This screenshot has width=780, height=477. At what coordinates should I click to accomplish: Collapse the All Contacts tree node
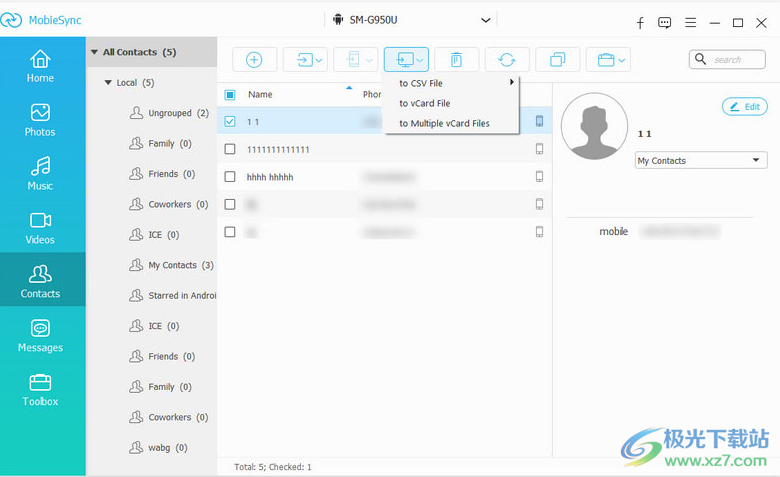point(95,52)
